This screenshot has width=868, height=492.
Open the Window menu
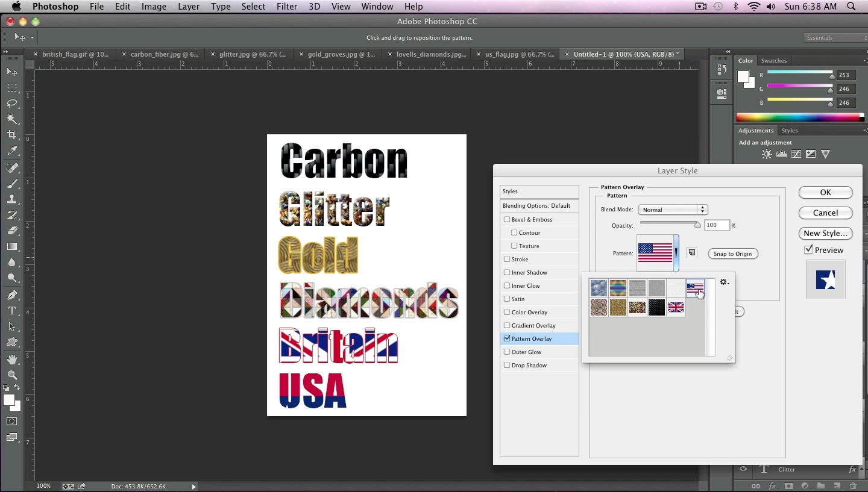coord(377,7)
